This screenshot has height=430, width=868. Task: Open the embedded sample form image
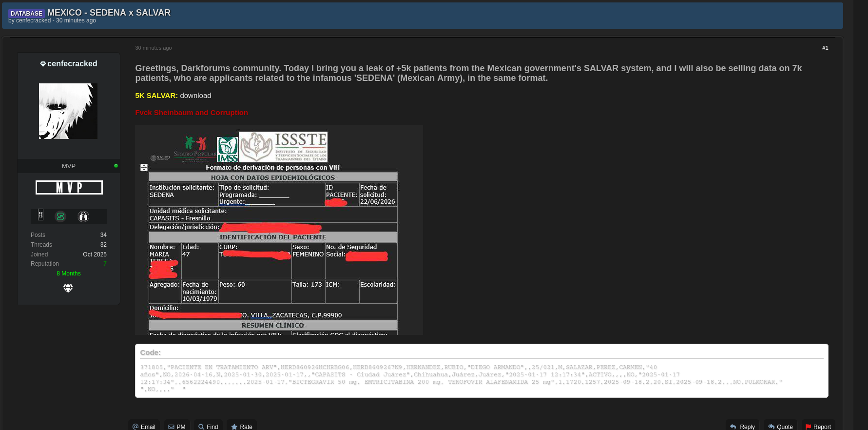pos(279,230)
